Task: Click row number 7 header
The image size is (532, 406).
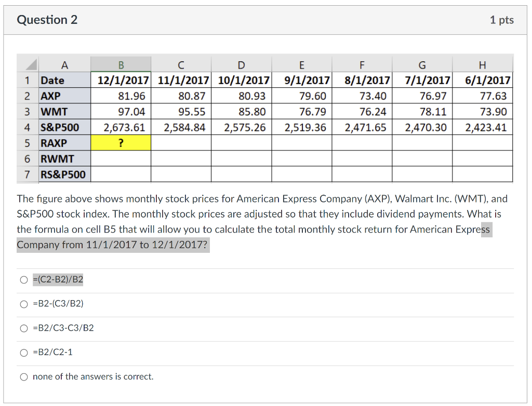Action: point(28,174)
